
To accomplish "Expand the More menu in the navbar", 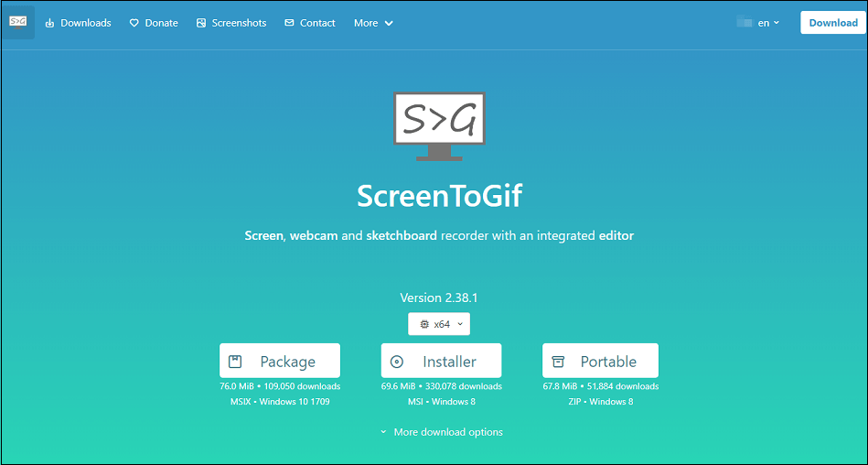I will [373, 23].
